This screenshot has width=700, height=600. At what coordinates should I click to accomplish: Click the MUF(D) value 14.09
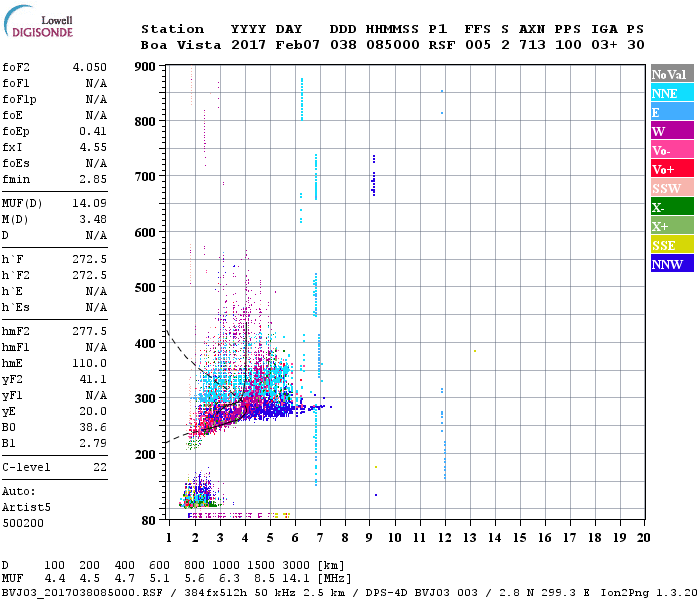tap(90, 204)
